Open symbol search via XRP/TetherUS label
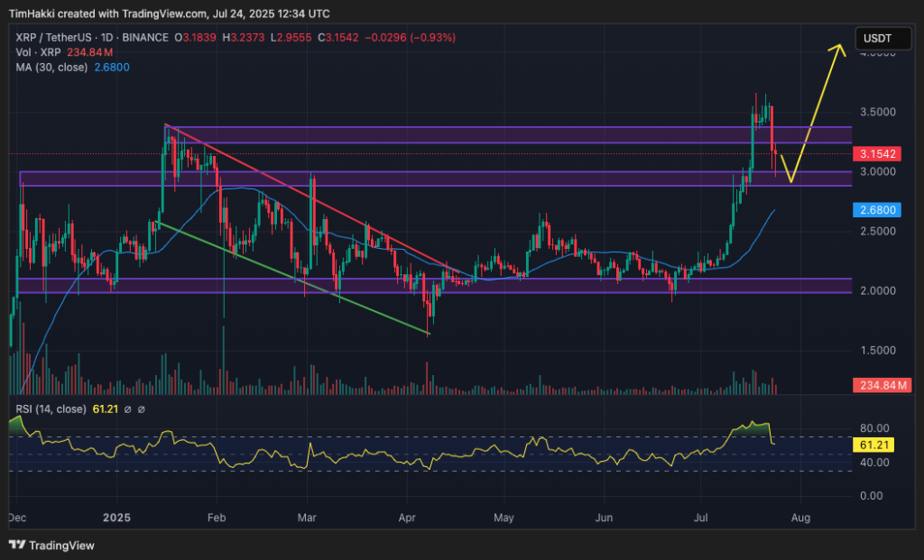The height and width of the screenshot is (560, 924). click(54, 38)
